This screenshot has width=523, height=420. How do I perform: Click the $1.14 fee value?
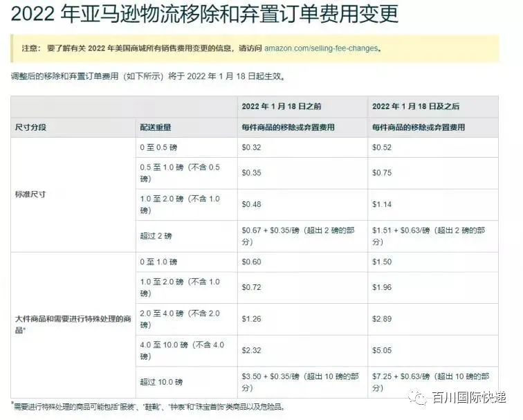[x=382, y=205]
